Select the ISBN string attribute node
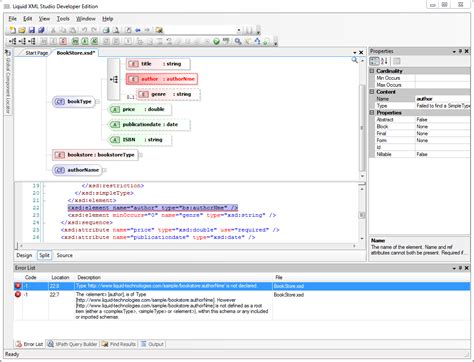The width and height of the screenshot is (474, 362). [139, 140]
